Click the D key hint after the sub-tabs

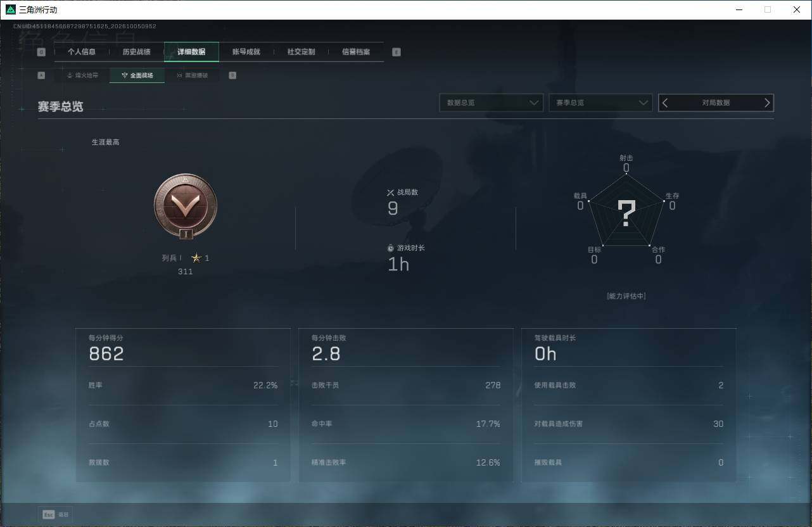pos(232,75)
